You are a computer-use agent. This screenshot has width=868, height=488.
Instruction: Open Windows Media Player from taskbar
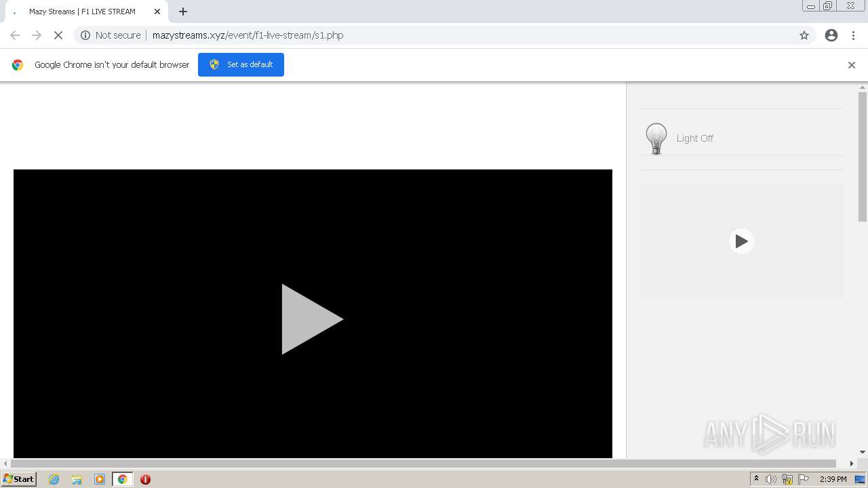[x=100, y=479]
